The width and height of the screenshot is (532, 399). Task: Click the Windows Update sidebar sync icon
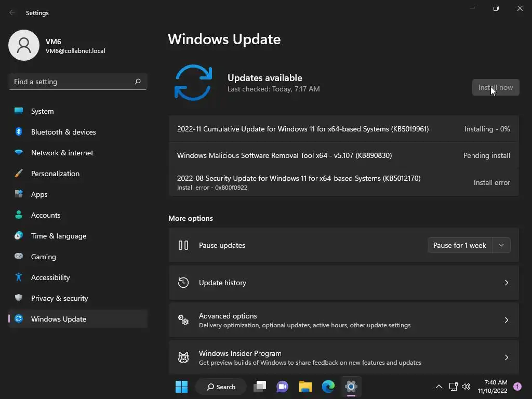19,318
